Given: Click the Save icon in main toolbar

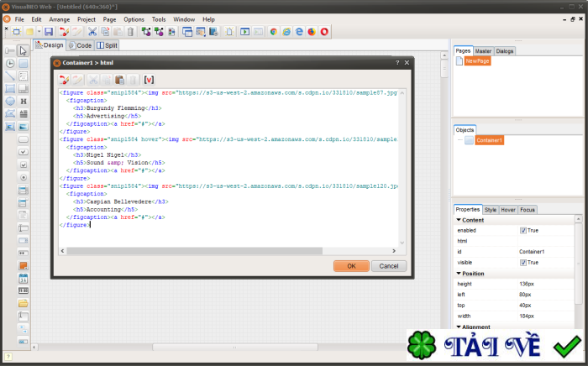Looking at the screenshot, I should pyautogui.click(x=49, y=32).
